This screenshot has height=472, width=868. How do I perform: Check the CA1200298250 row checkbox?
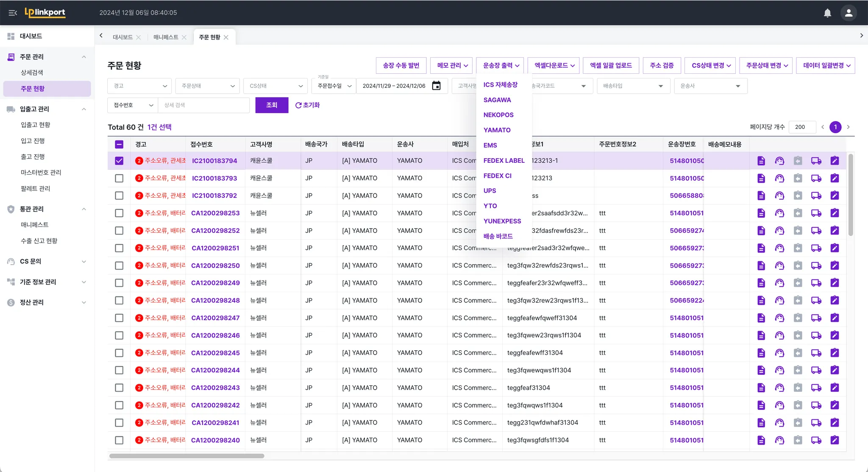tap(119, 265)
